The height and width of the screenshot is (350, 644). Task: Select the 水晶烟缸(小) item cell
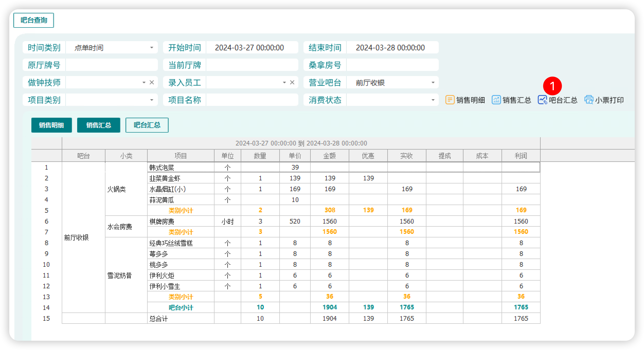(181, 189)
